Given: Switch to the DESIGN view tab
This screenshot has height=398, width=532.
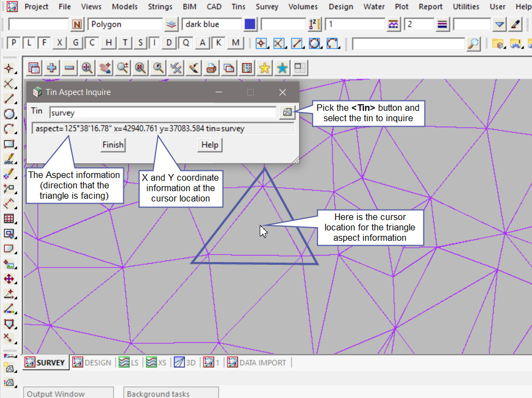Looking at the screenshot, I should 92,363.
